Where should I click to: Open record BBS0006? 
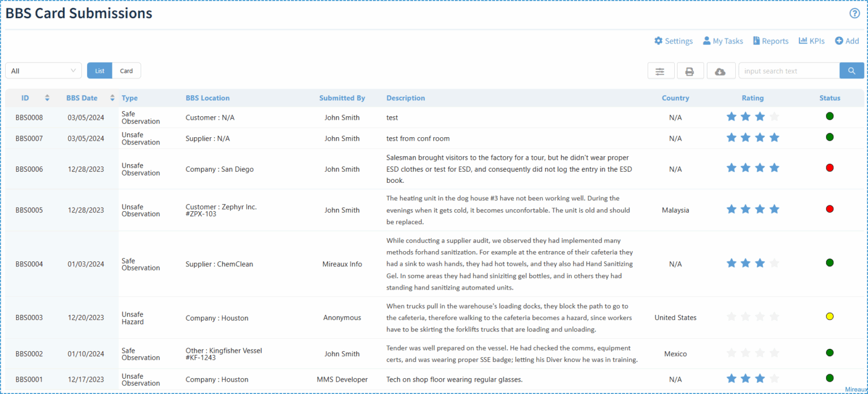(x=29, y=169)
